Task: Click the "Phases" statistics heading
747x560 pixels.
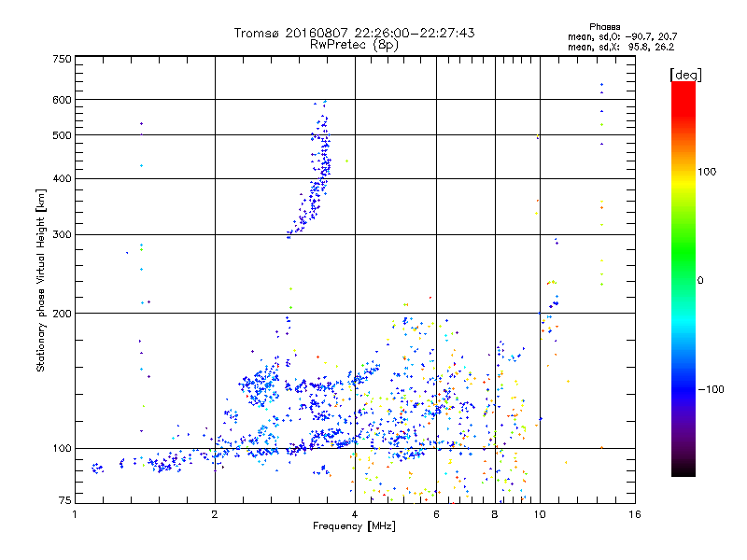Action: click(x=604, y=27)
